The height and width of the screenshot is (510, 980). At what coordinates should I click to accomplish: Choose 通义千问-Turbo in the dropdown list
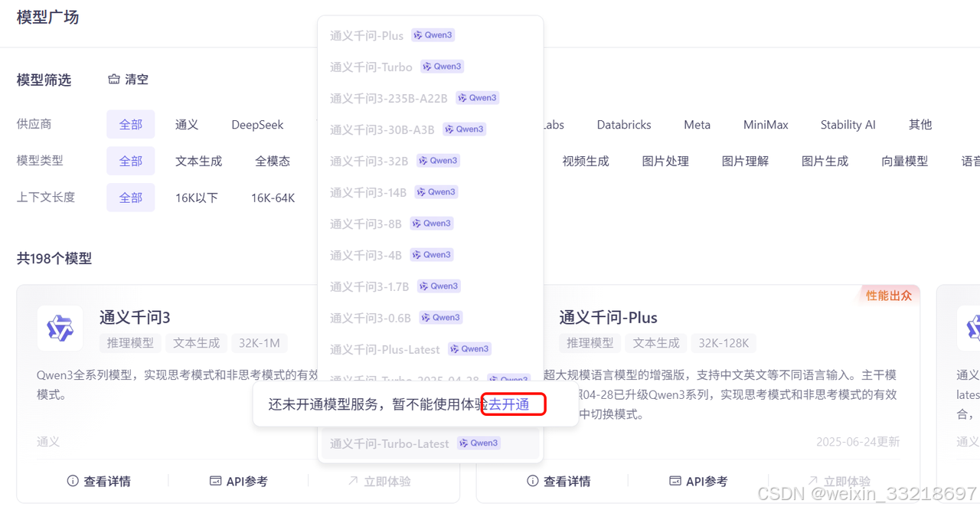point(430,67)
